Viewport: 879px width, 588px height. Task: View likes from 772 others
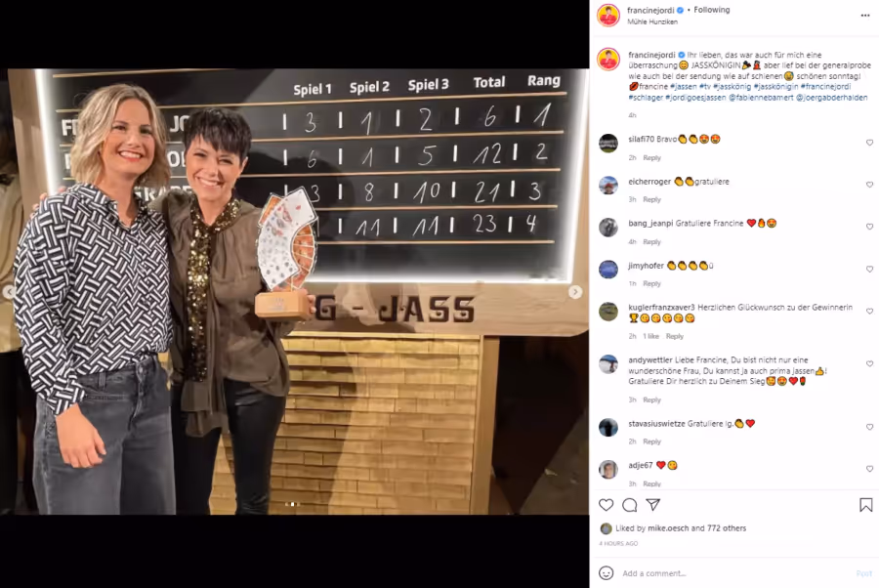click(x=727, y=528)
